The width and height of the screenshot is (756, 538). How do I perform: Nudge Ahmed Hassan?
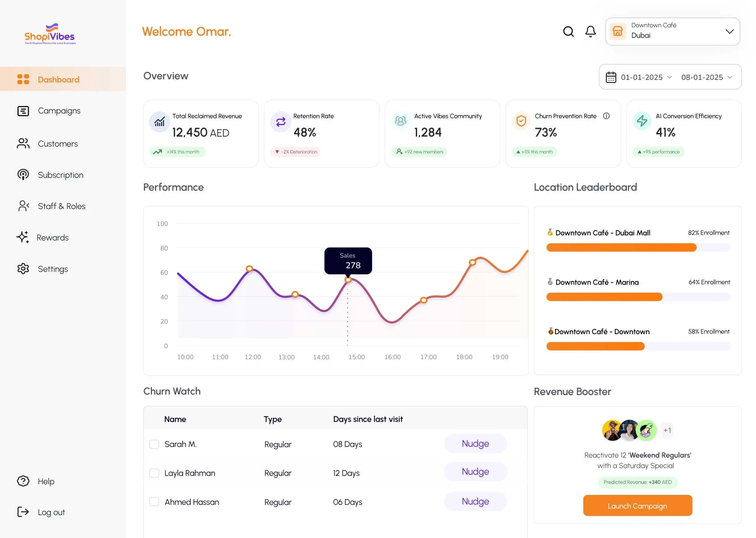click(475, 501)
